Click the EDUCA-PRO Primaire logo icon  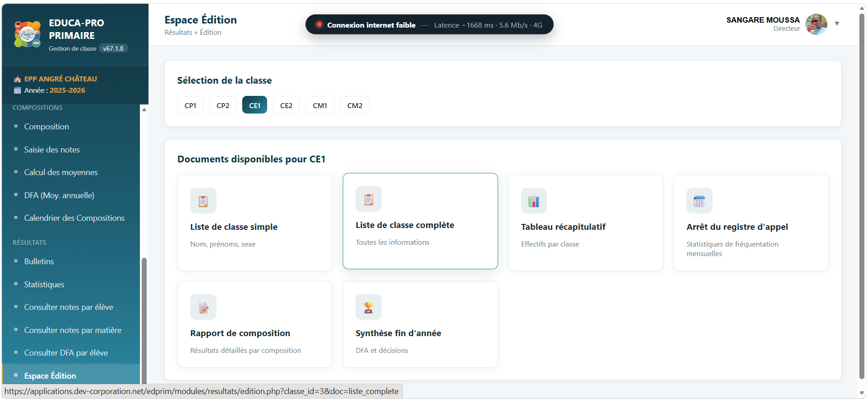tap(28, 34)
